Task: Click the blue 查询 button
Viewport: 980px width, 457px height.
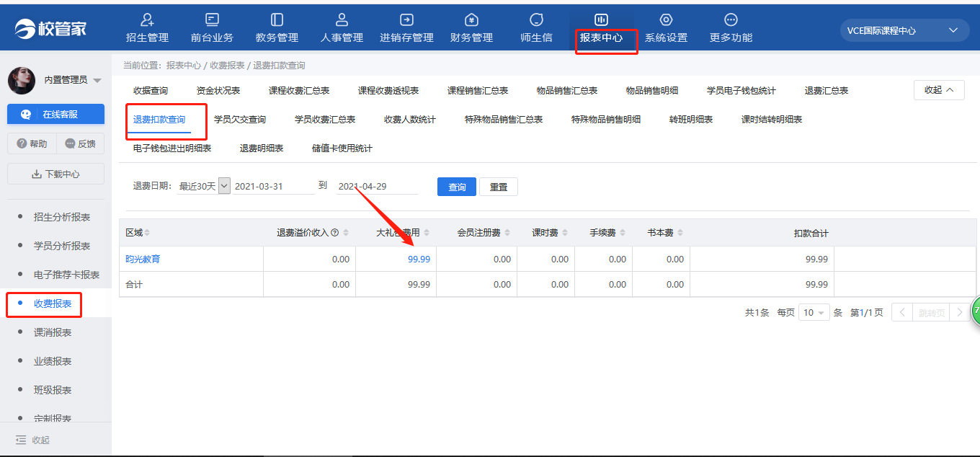Action: point(457,187)
